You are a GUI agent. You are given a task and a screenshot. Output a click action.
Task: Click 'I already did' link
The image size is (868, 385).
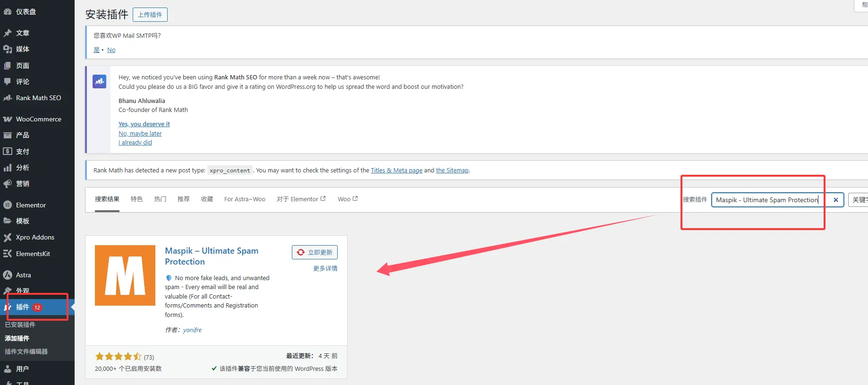click(x=135, y=143)
